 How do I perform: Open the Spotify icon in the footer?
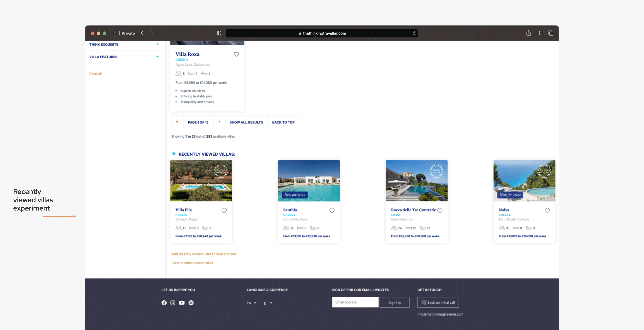(191, 303)
